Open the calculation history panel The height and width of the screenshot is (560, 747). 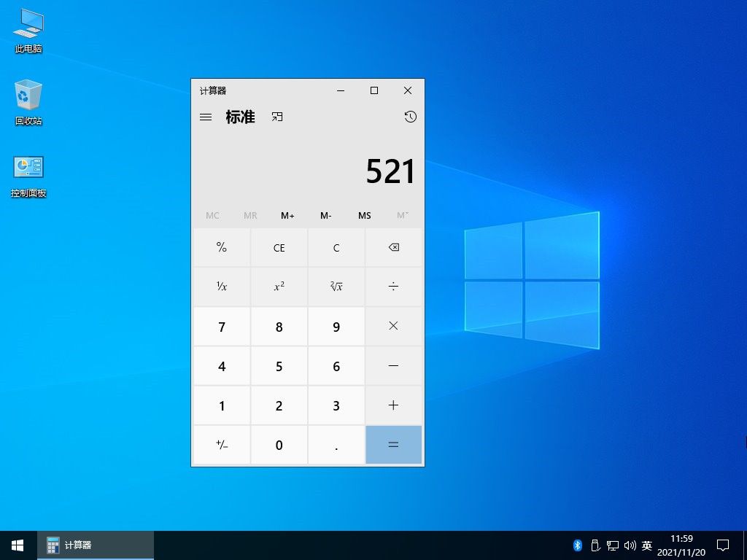[409, 117]
